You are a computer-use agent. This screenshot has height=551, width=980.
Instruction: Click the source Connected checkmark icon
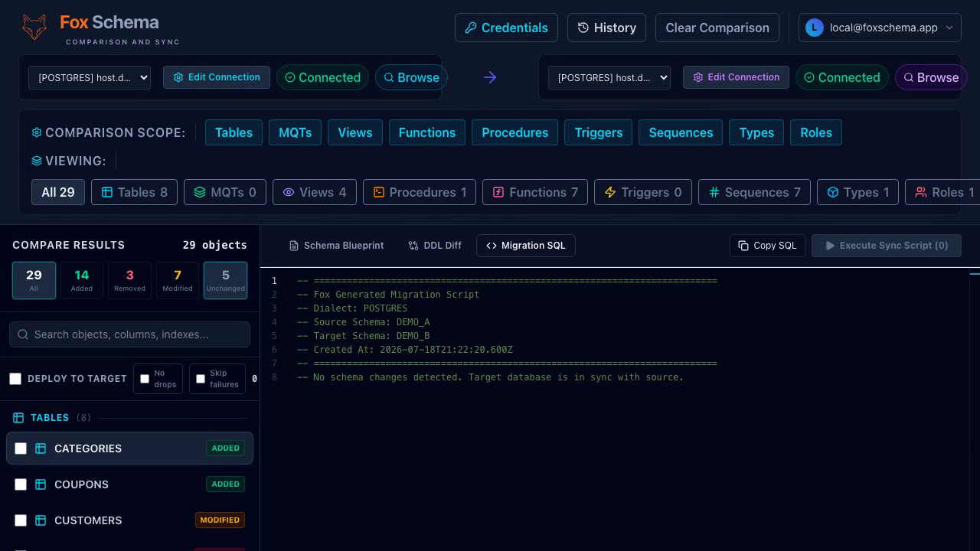pyautogui.click(x=290, y=77)
